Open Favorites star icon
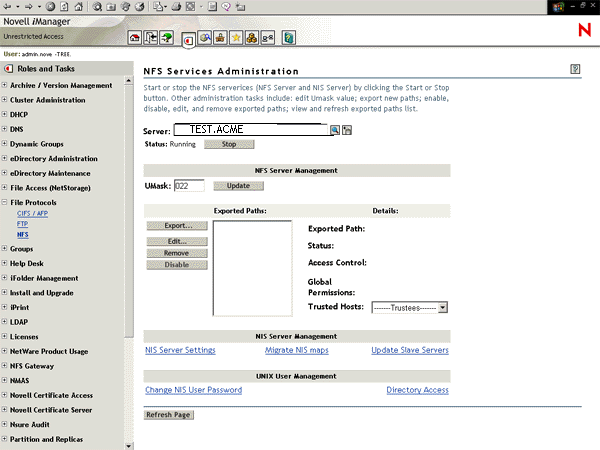The width and height of the screenshot is (600, 450). click(x=236, y=38)
